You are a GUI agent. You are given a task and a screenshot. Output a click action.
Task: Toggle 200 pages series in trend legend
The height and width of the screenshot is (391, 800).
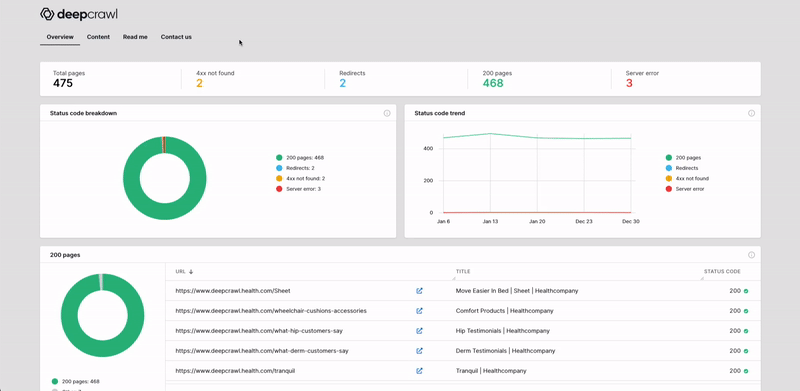click(x=683, y=158)
